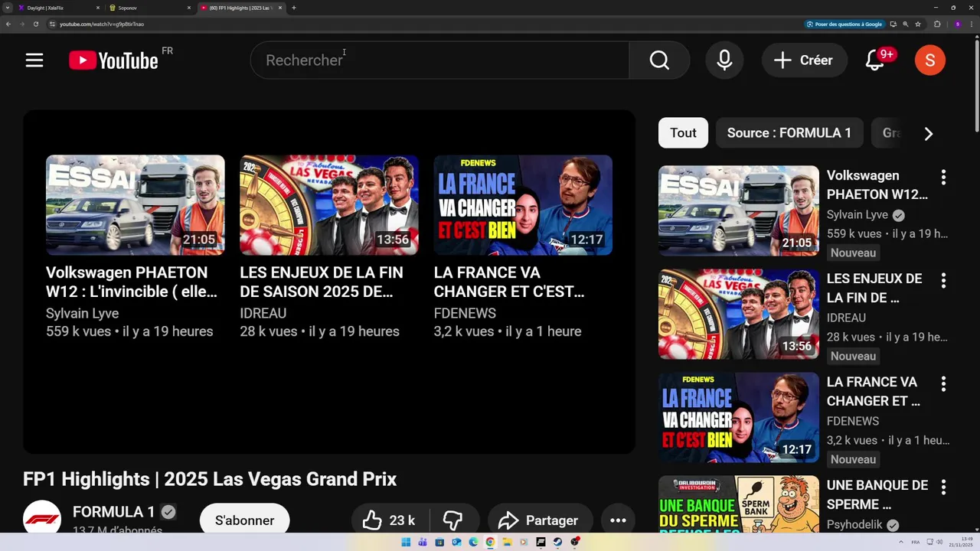Close the Soponov tab
980x551 pixels.
[x=189, y=8]
